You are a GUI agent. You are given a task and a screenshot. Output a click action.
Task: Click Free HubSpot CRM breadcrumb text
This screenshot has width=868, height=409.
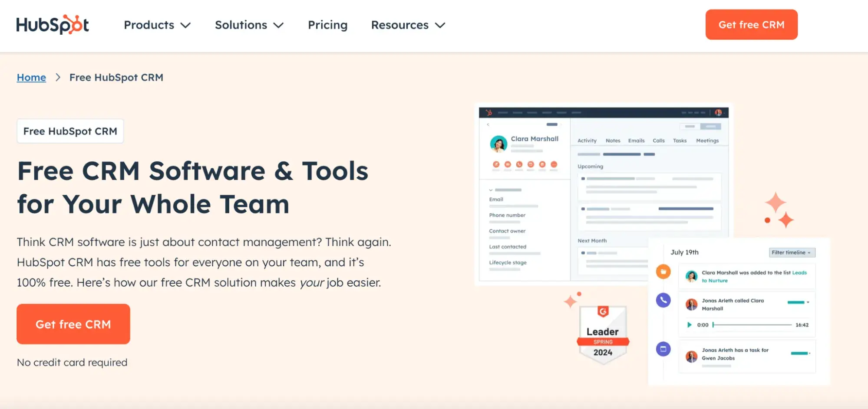click(116, 77)
